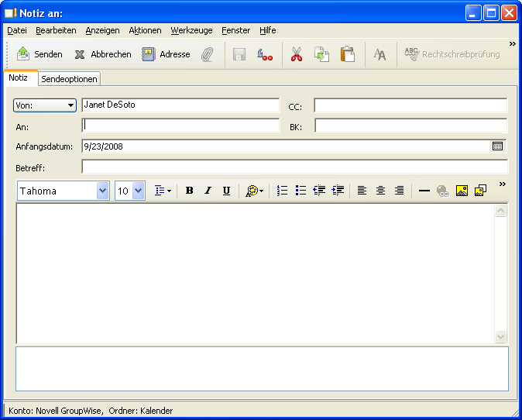Open the Anzeigen menu

click(102, 30)
